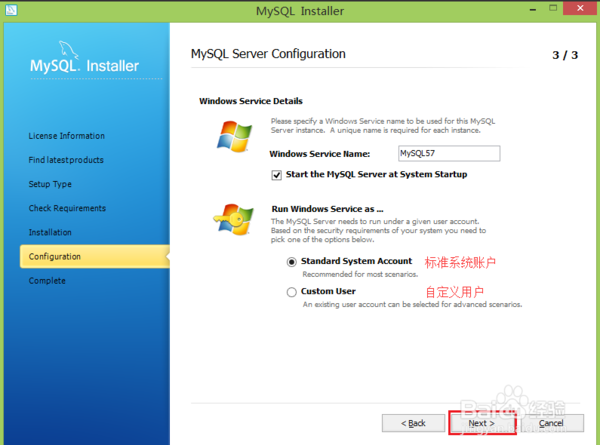Open the Find latest products step
The height and width of the screenshot is (445, 600).
tap(66, 160)
